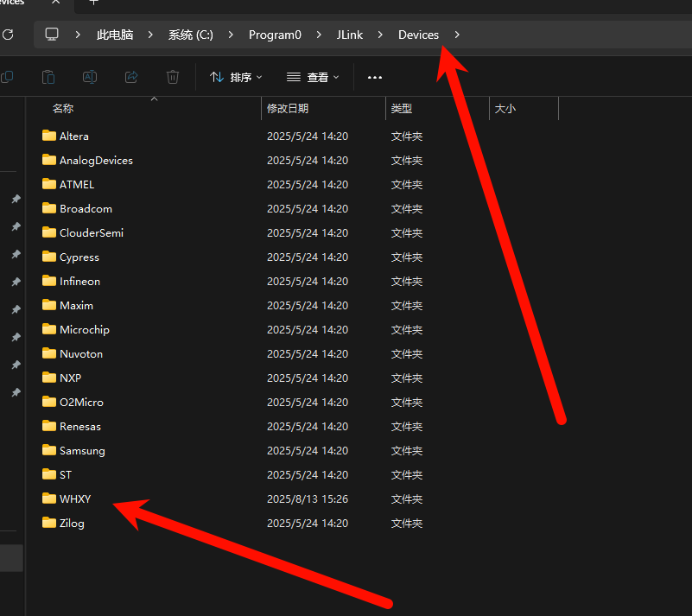
Task: Select the Altera folder icon
Action: coord(49,135)
